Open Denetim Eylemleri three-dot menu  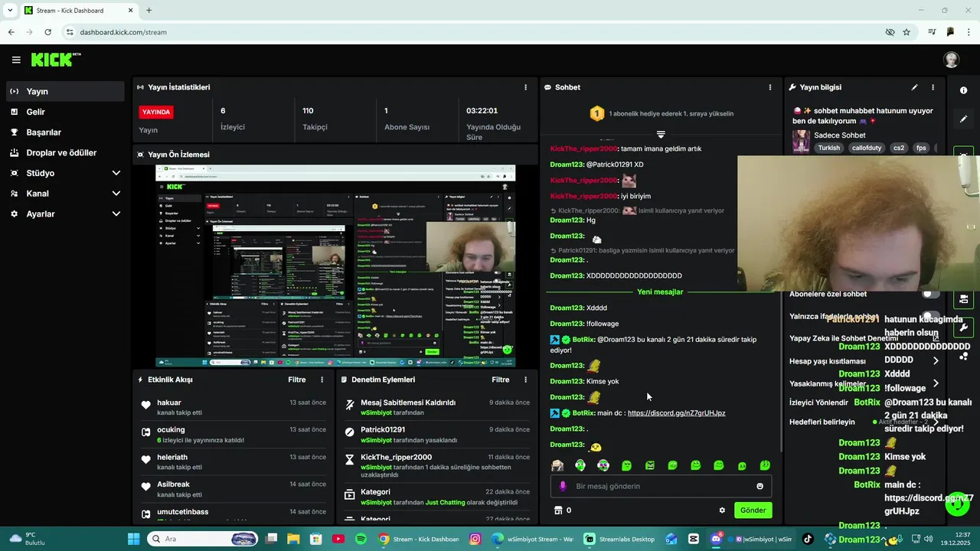pyautogui.click(x=525, y=380)
